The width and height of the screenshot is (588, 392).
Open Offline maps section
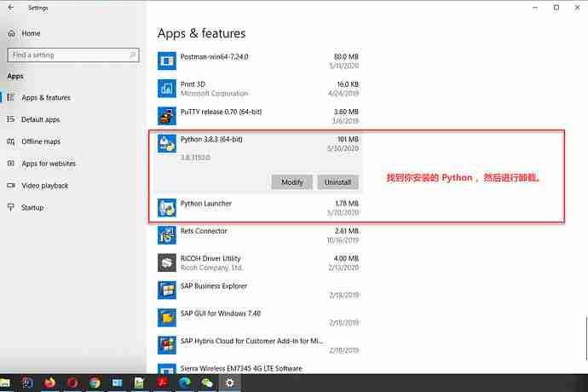(x=34, y=141)
